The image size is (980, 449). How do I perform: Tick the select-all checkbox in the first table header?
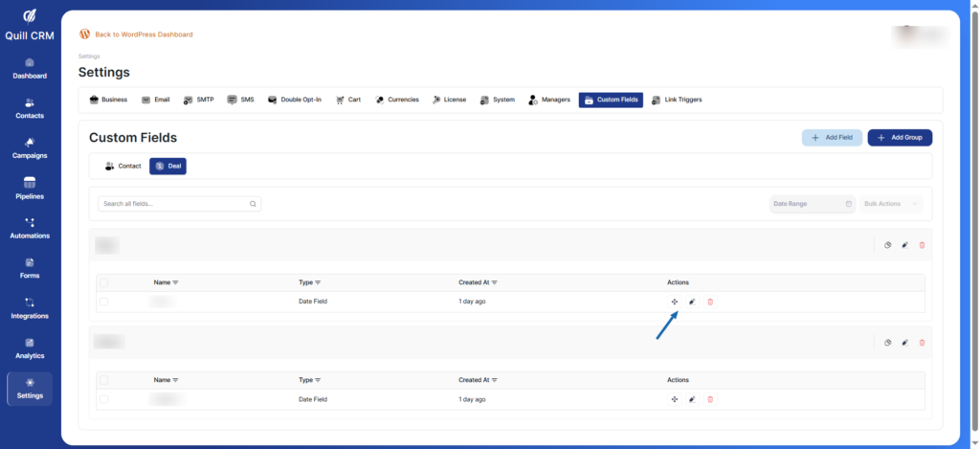104,282
